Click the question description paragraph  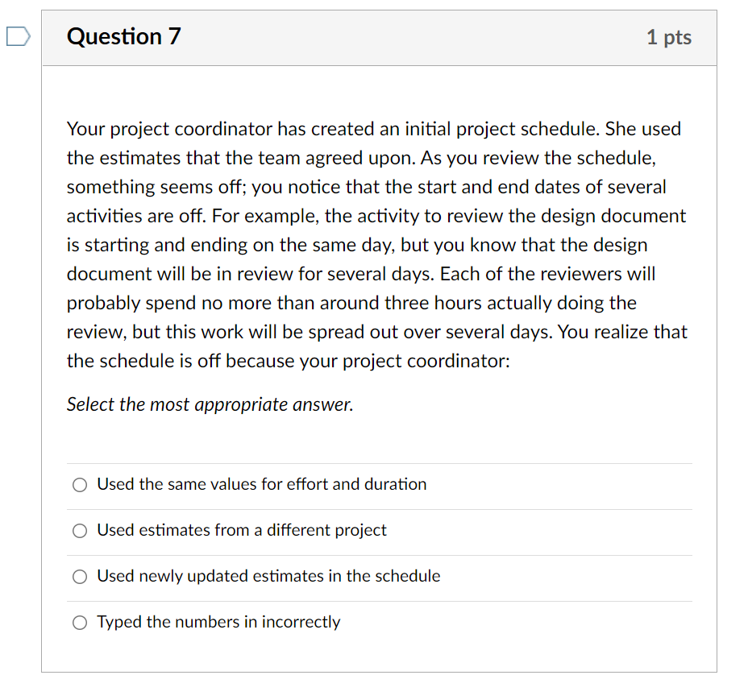(376, 244)
